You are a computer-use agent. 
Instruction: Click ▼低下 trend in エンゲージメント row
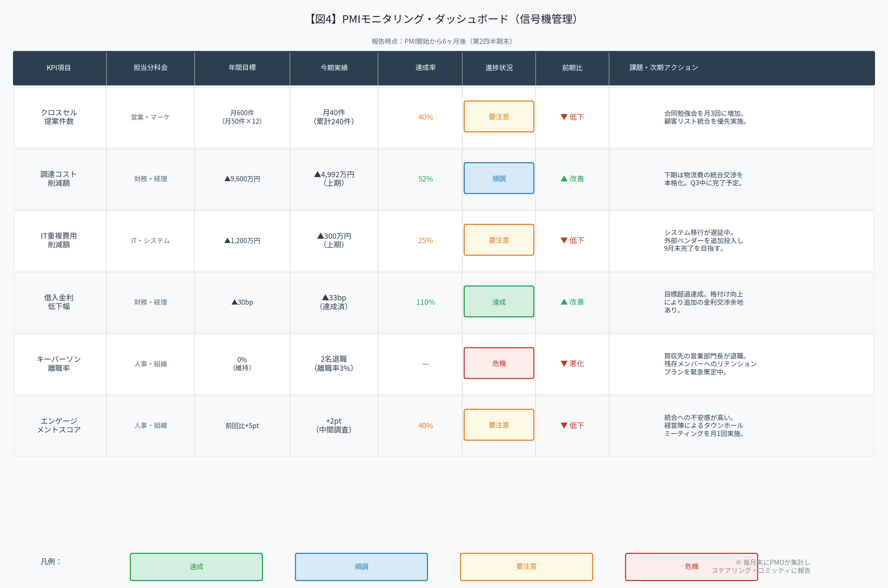[572, 425]
